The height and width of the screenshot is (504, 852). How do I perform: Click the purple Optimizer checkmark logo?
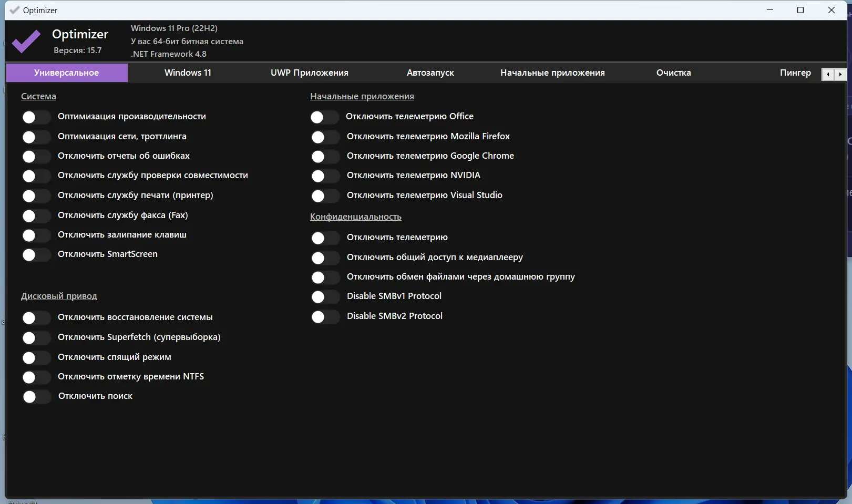pyautogui.click(x=26, y=42)
